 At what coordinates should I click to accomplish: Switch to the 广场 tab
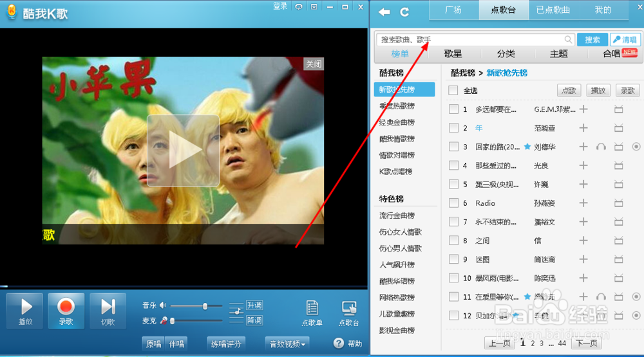453,10
